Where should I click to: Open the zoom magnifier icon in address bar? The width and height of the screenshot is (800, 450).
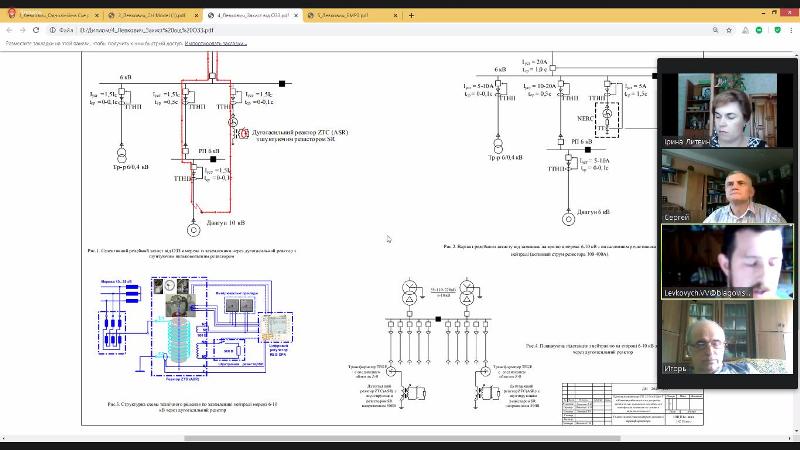point(716,31)
